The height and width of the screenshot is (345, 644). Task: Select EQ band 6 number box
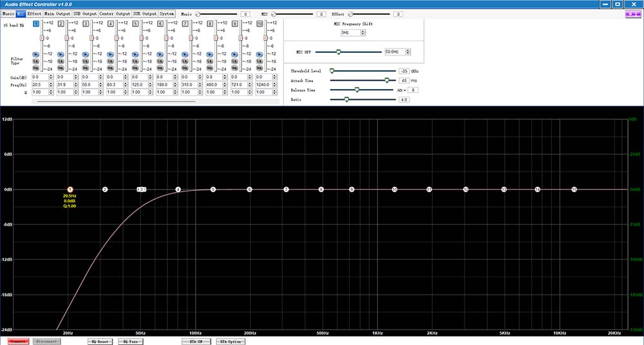tap(160, 24)
